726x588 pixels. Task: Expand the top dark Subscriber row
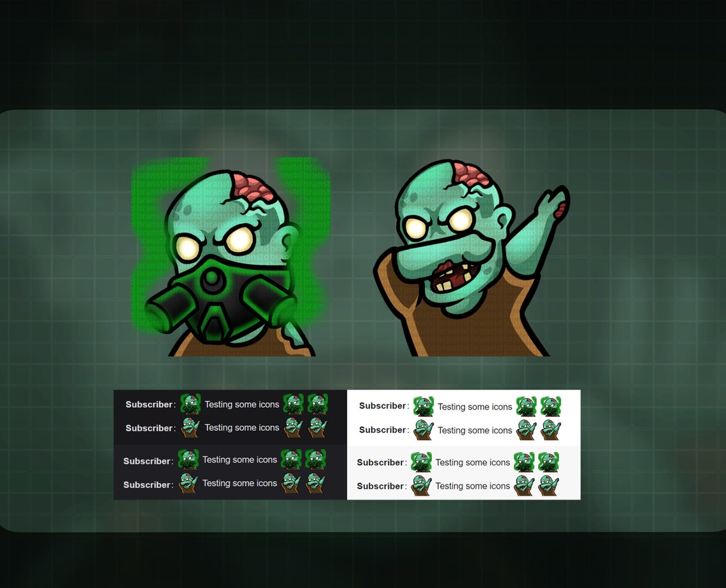(x=229, y=403)
